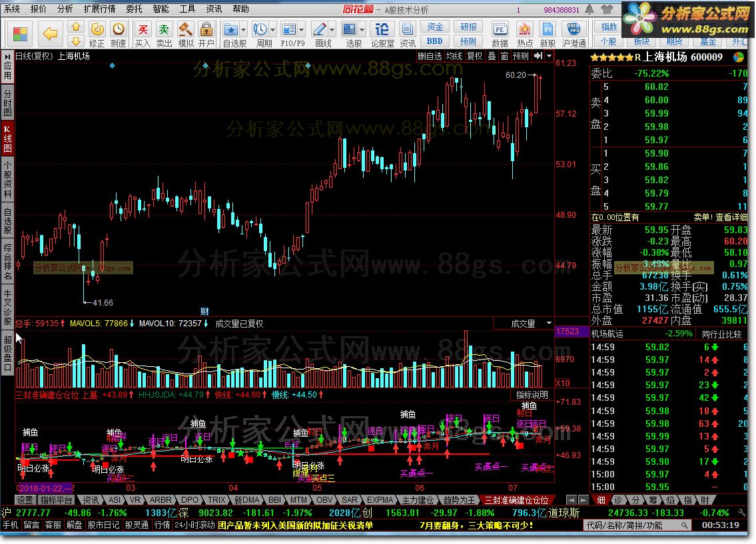Image resolution: width=756 pixels, height=544 pixels.
Task: Switch side tab to K线图
Action: (7, 138)
